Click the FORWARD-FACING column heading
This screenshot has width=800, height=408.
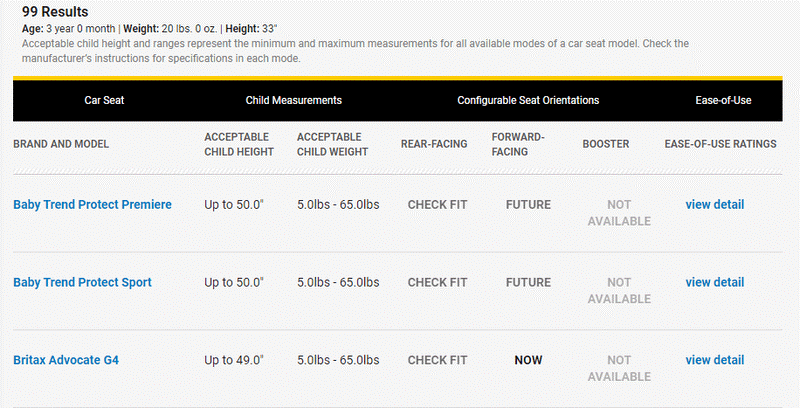pos(518,144)
